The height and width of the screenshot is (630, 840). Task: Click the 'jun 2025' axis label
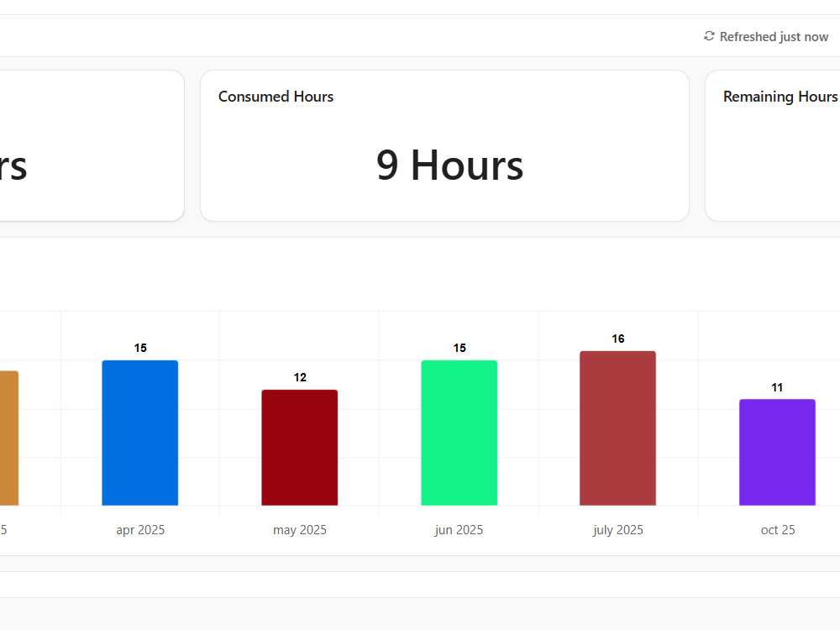point(459,530)
